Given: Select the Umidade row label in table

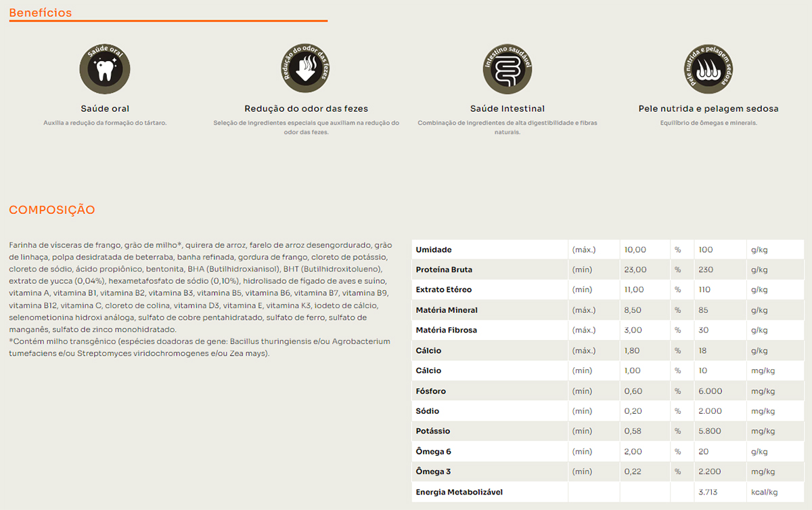Looking at the screenshot, I should (434, 250).
